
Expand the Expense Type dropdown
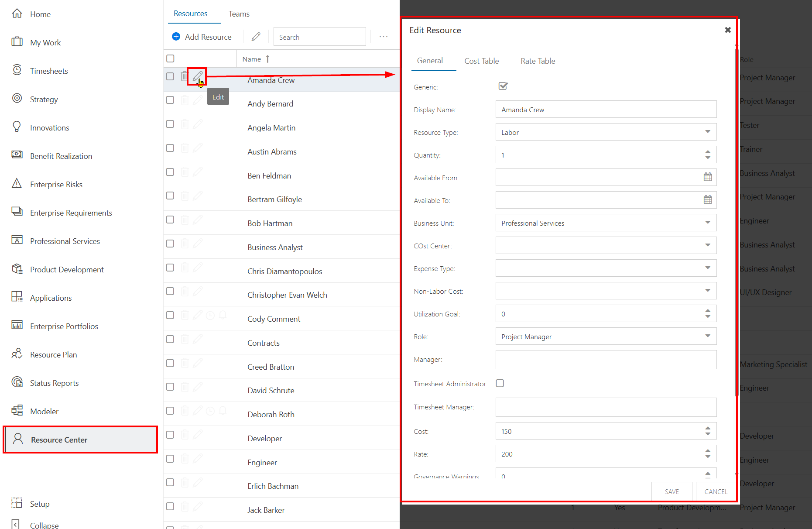[x=708, y=268]
